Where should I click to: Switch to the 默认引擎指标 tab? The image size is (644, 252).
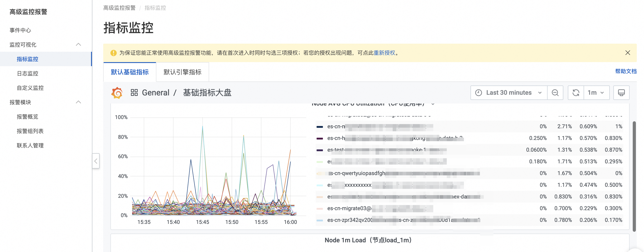[182, 72]
